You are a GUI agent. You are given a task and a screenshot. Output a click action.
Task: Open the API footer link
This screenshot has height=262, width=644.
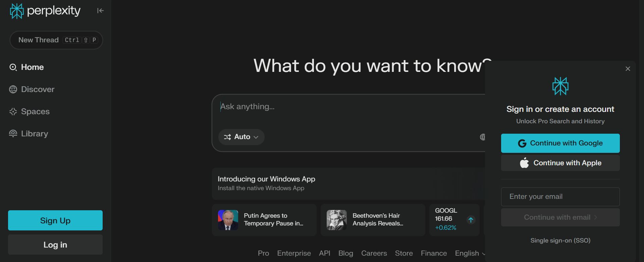325,253
